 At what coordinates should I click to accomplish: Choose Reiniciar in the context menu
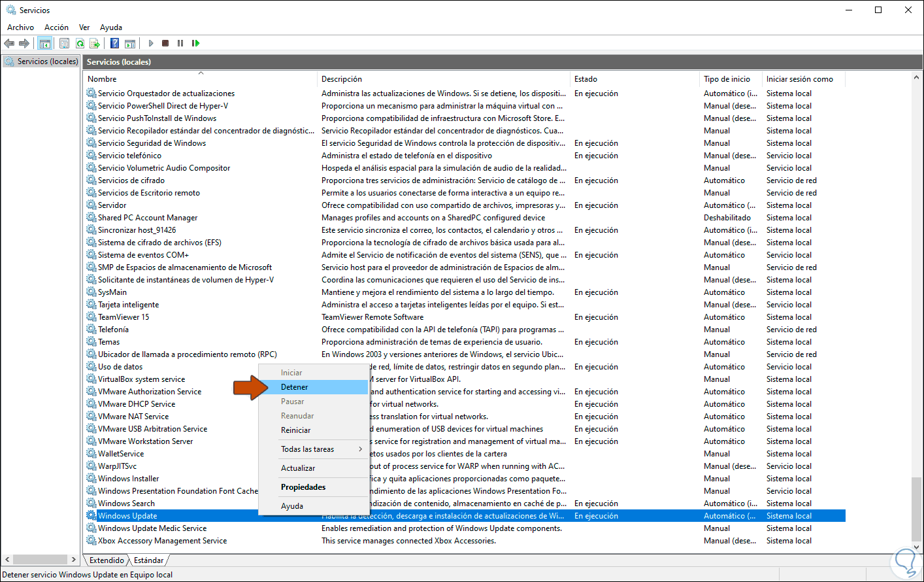coord(314,430)
